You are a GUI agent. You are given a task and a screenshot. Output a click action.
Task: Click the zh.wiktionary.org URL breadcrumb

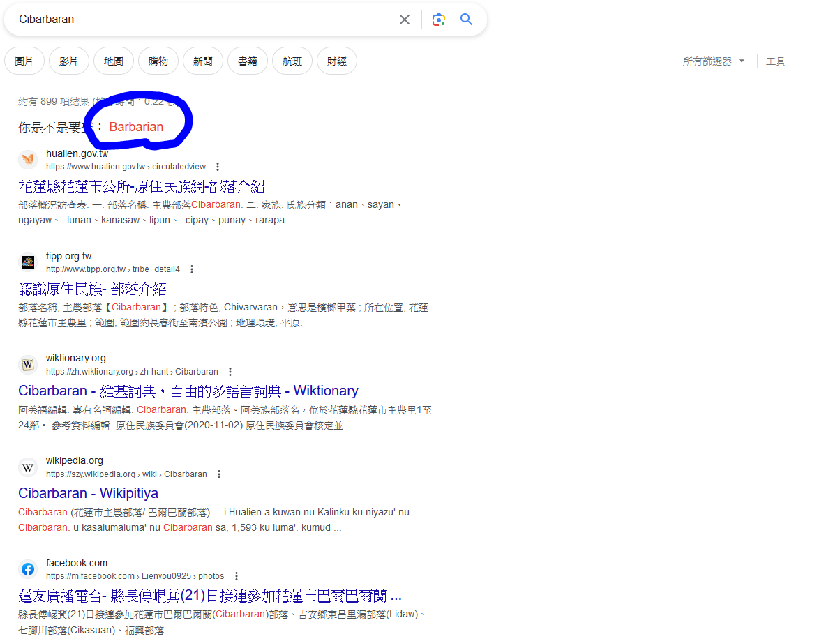pyautogui.click(x=133, y=372)
